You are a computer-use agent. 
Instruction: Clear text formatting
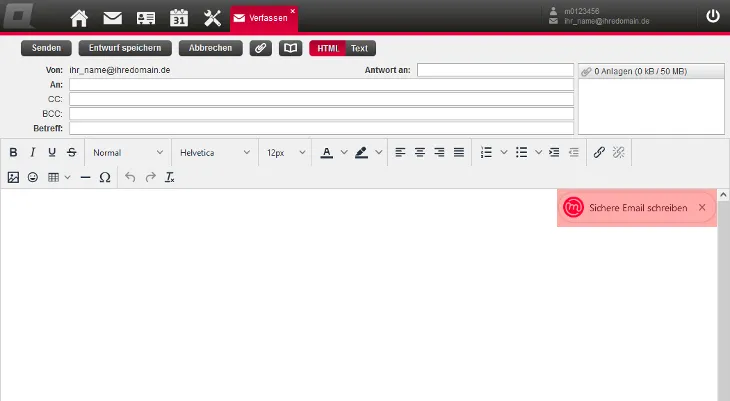(x=170, y=177)
